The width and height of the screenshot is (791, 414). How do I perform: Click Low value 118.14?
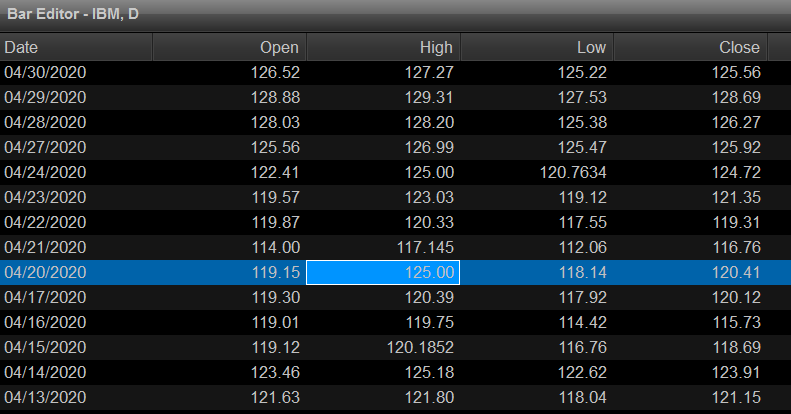pos(582,272)
